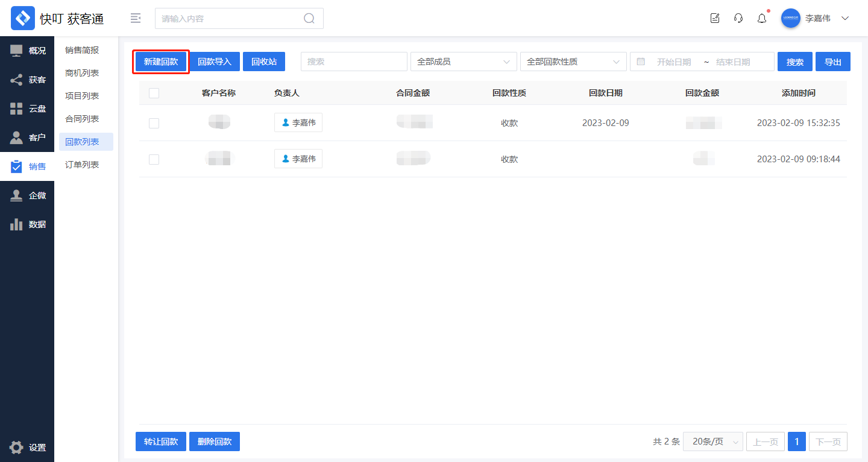
Task: Open 获客 share section in the sidebar
Action: point(27,80)
